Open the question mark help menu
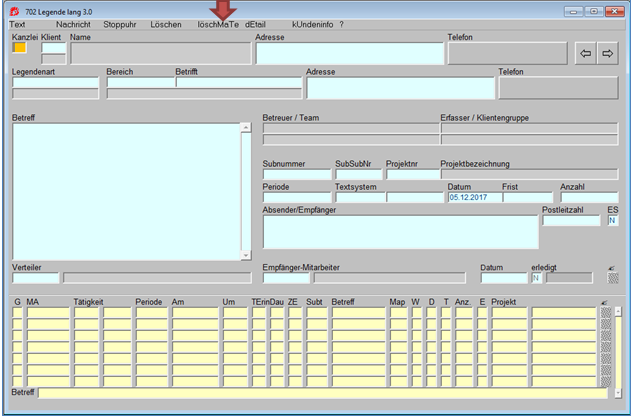 tap(342, 24)
